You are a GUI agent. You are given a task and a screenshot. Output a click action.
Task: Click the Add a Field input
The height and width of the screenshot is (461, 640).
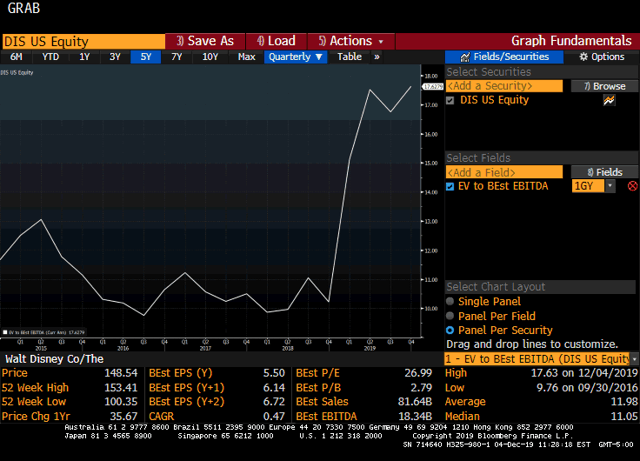pos(504,172)
